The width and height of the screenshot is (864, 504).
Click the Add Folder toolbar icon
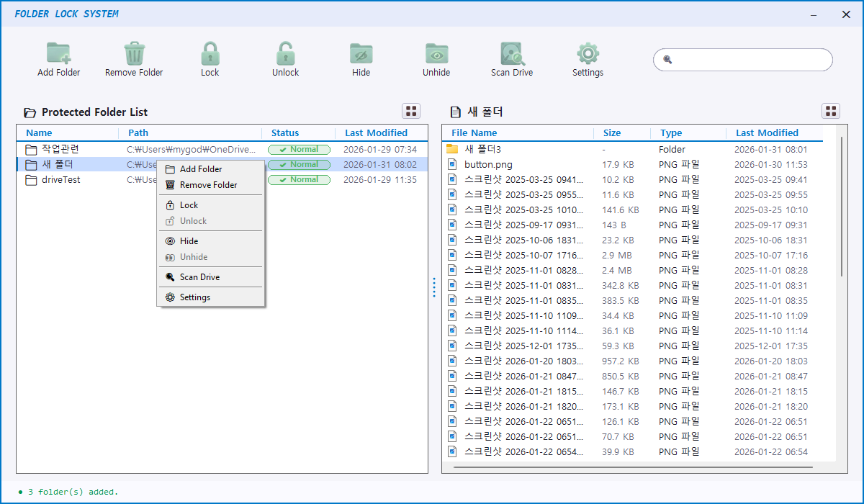coord(58,53)
